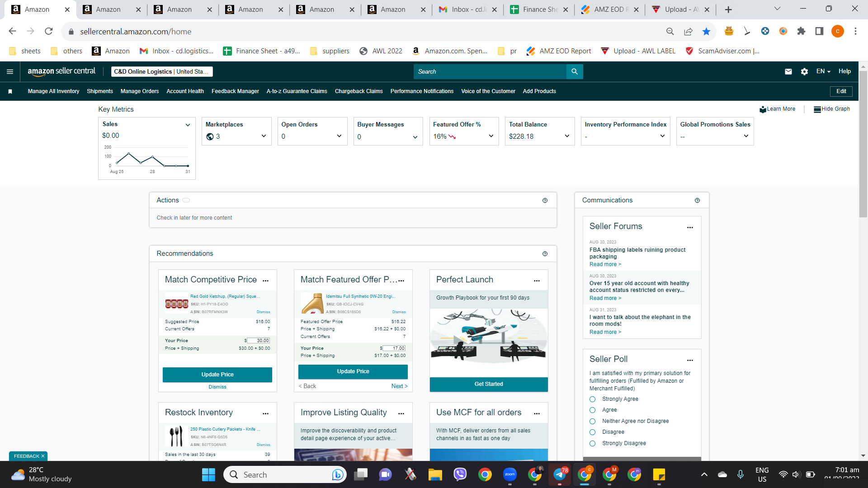Open Chrome extensions puzzle icon

pos(801,31)
